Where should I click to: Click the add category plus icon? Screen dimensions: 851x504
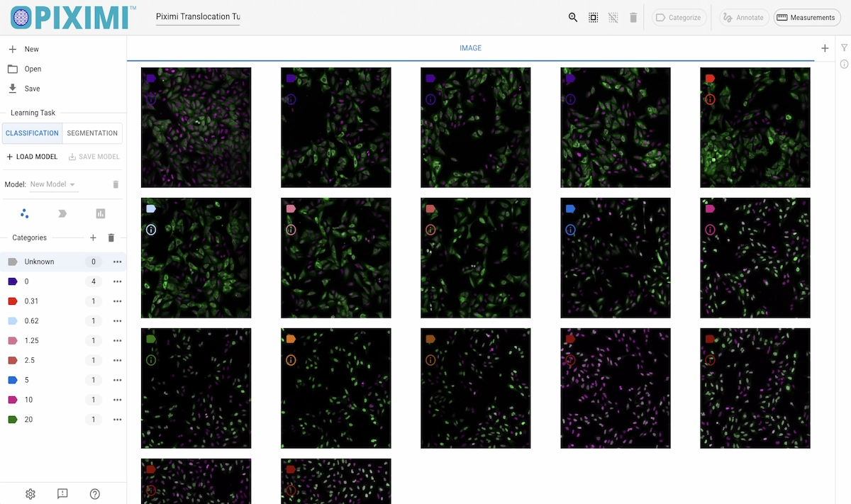[x=93, y=238]
